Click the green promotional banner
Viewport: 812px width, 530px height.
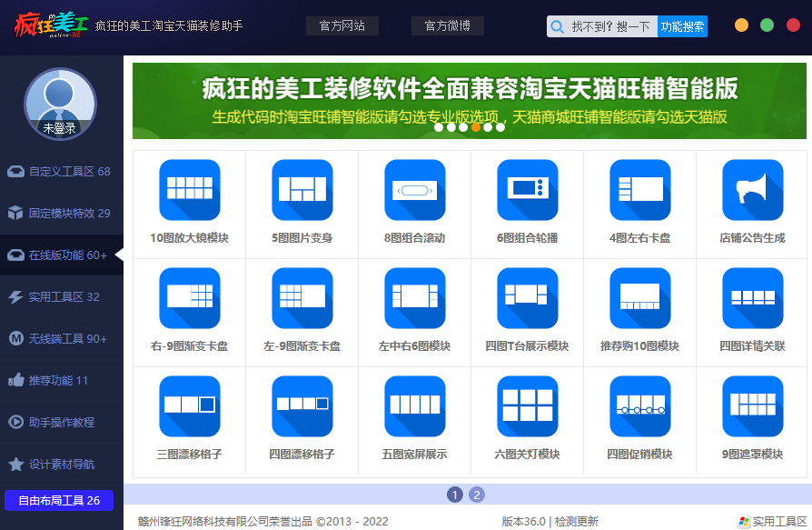point(470,101)
